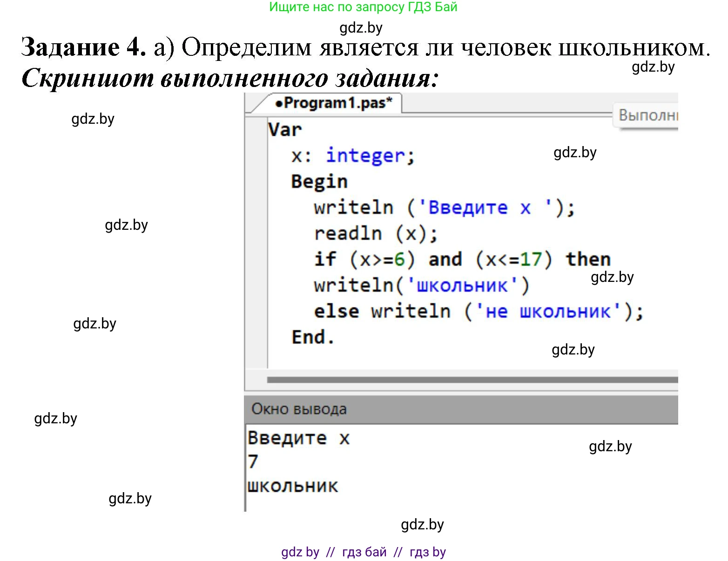Screen dimensions: 728x561
Task: Click the entered value 7 in output
Action: point(253,461)
